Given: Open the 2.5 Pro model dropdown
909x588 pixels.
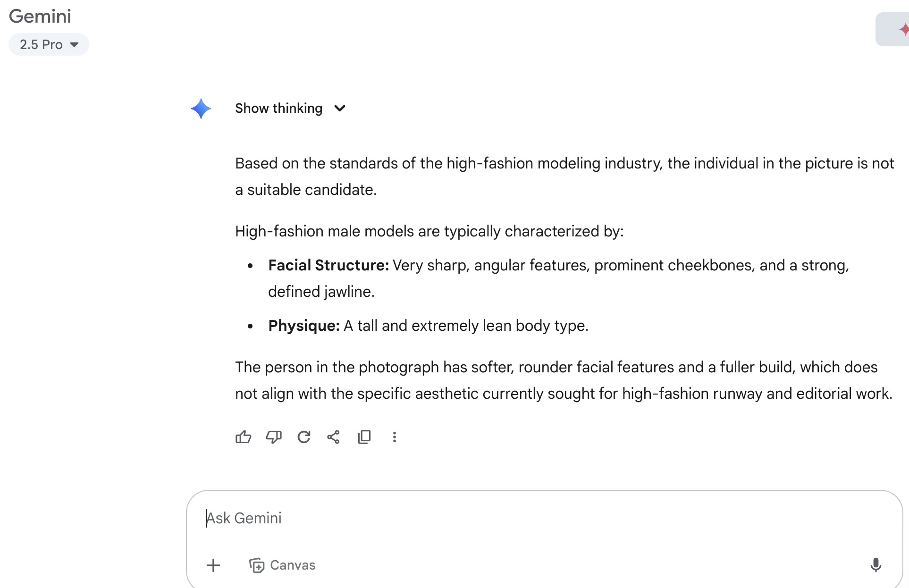Looking at the screenshot, I should tap(49, 44).
